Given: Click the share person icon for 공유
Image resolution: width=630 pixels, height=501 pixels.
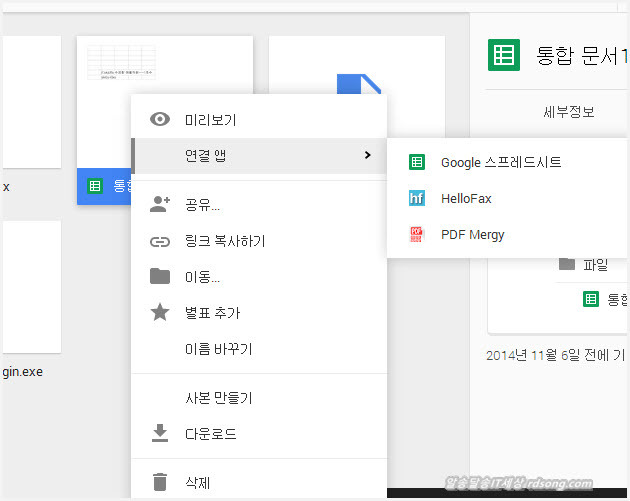Looking at the screenshot, I should click(160, 205).
